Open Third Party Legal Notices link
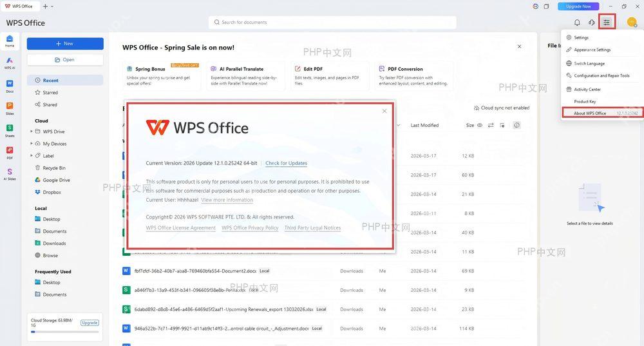The image size is (644, 346). [x=312, y=227]
